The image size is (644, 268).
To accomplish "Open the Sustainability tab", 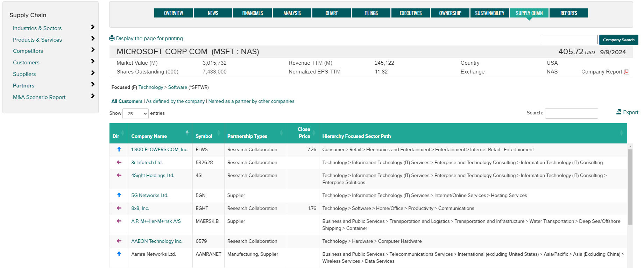I will point(490,13).
